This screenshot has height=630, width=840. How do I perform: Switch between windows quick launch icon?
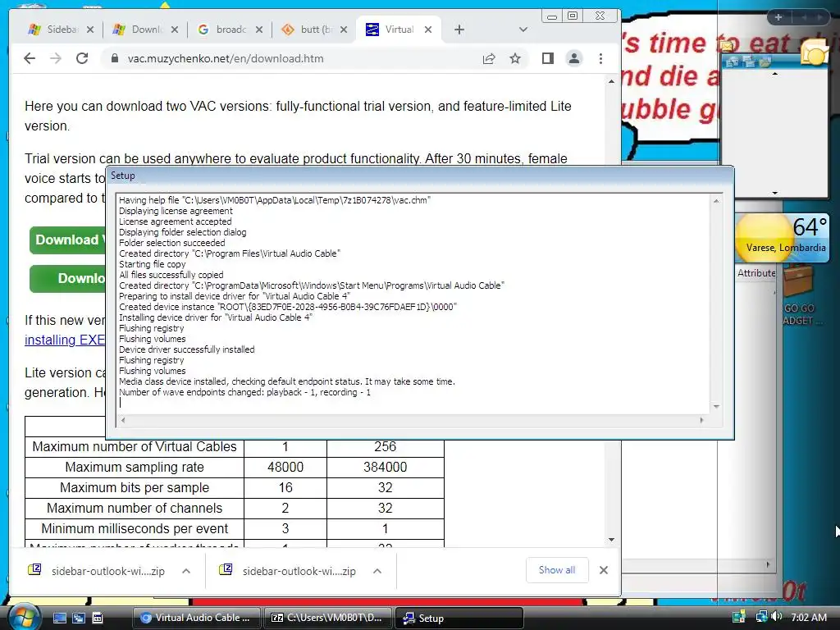click(x=78, y=618)
